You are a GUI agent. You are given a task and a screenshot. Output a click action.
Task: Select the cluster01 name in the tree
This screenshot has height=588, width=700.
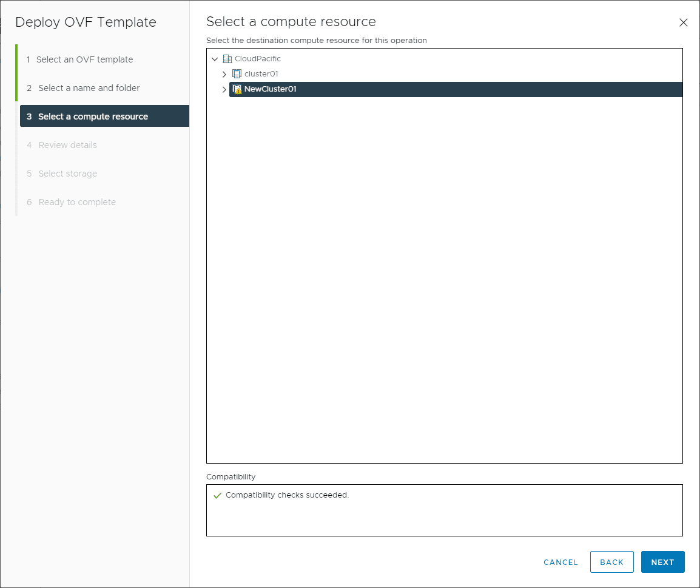[261, 74]
